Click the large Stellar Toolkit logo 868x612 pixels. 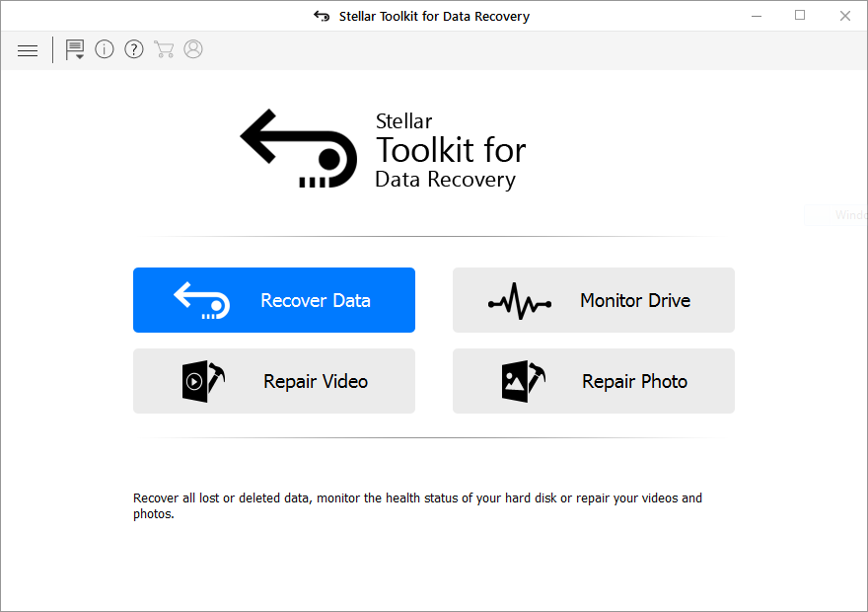tap(299, 148)
